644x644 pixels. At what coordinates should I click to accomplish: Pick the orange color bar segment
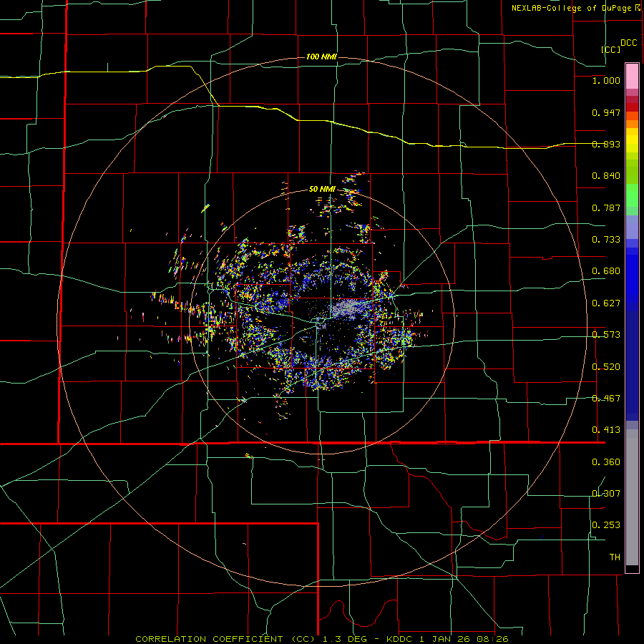(632, 124)
